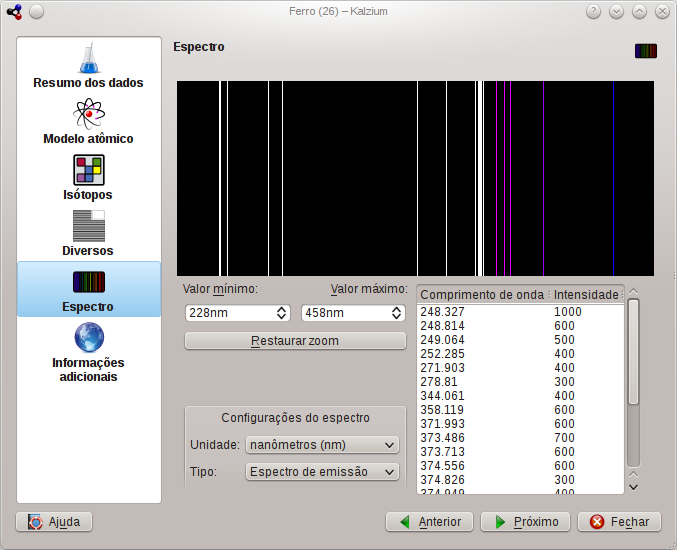
Task: Click the Kalzium app icon in title bar
Action: (14, 12)
